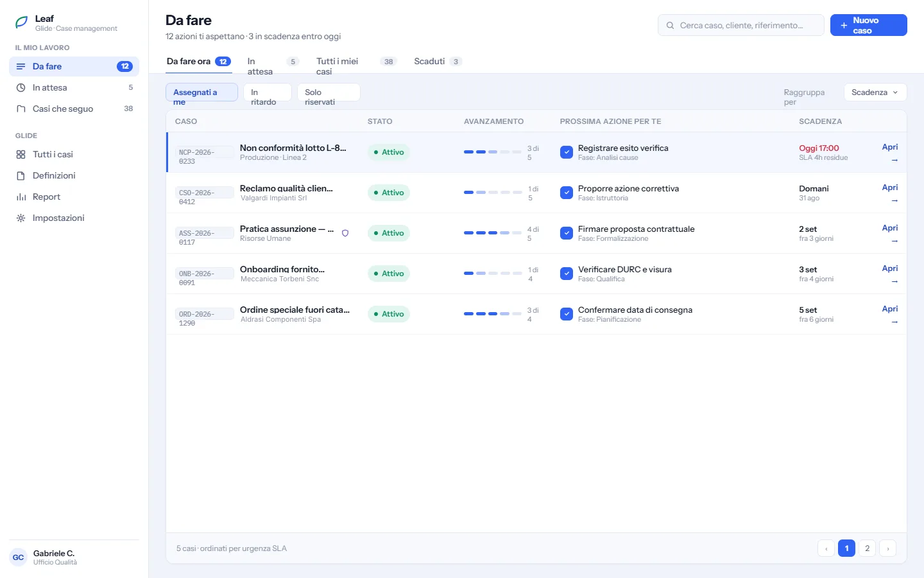The image size is (924, 578).
Task: Check off Registrare esito verifica action
Action: 567,152
